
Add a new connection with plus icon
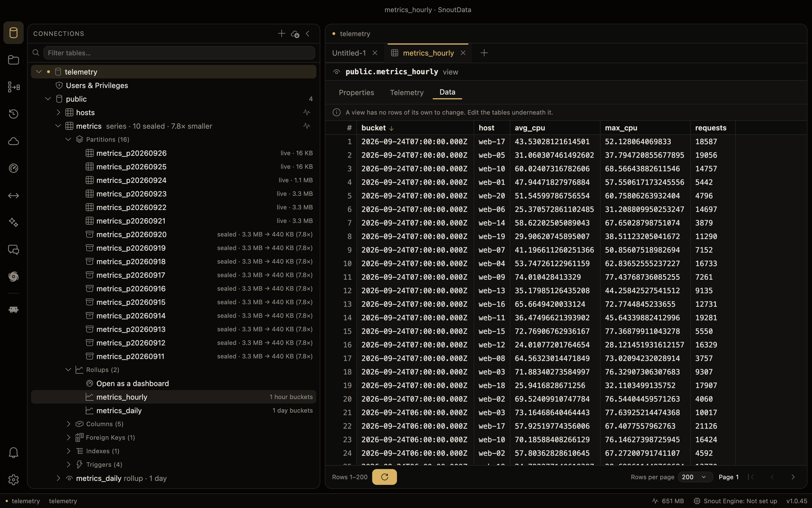[x=281, y=33]
